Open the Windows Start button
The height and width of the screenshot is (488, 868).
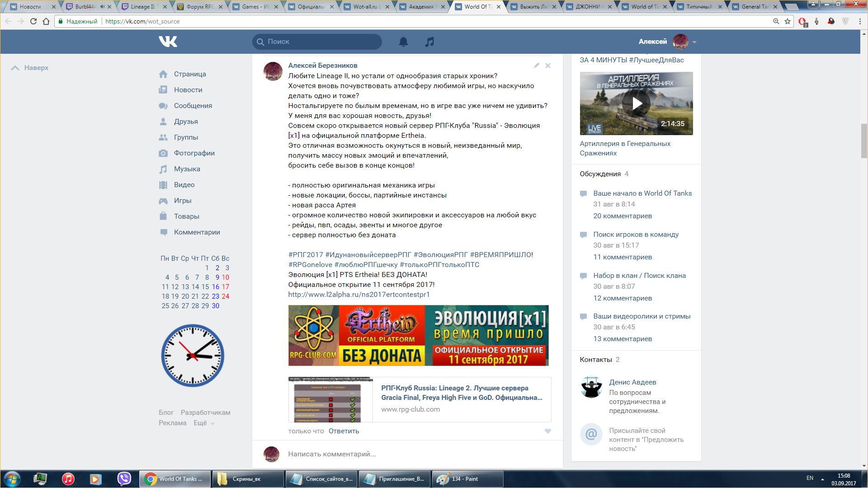click(x=12, y=479)
